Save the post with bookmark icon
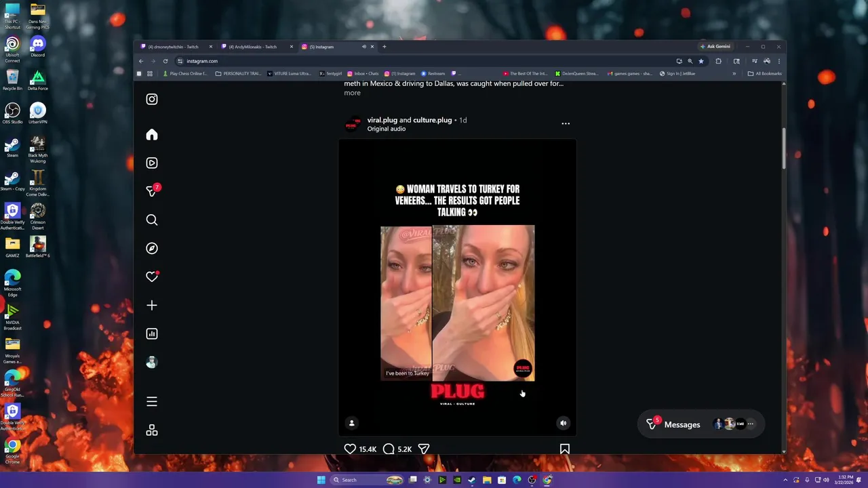 tap(564, 449)
